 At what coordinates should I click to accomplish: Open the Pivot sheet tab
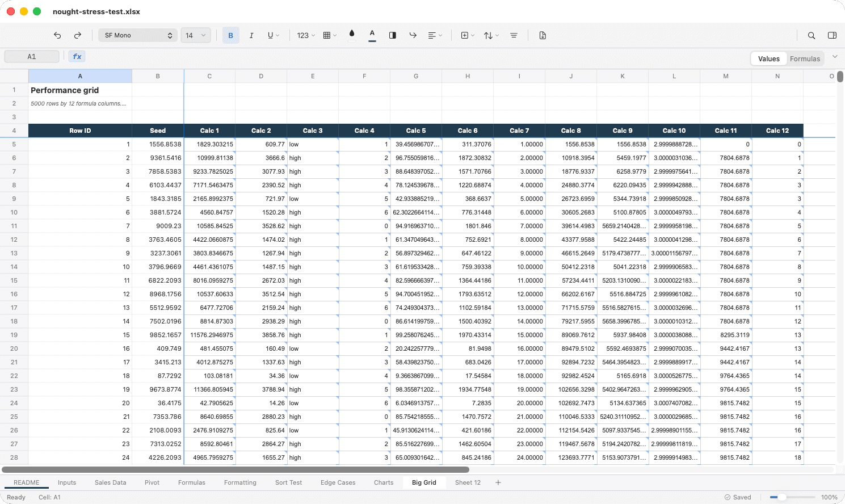tap(152, 482)
